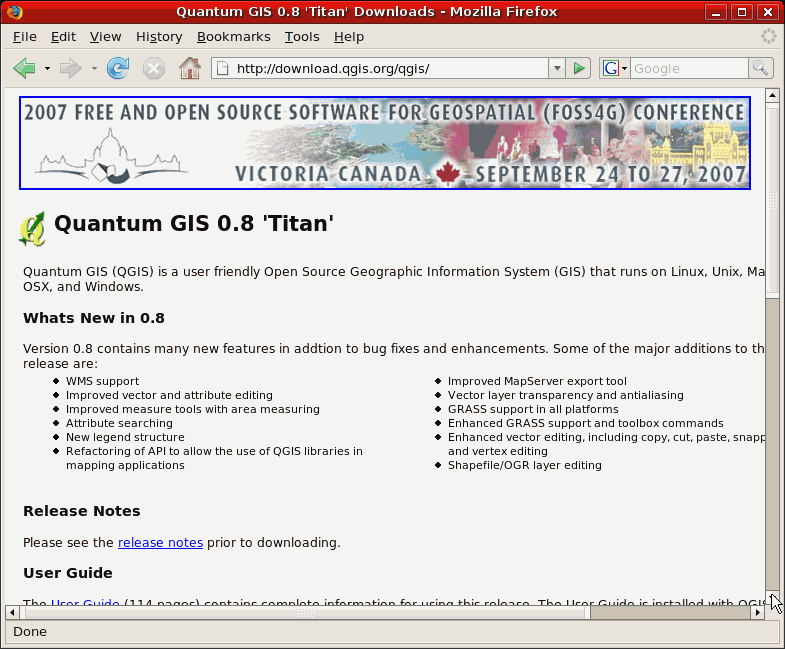Open the Bookmarks menu
785x649 pixels.
pos(233,37)
